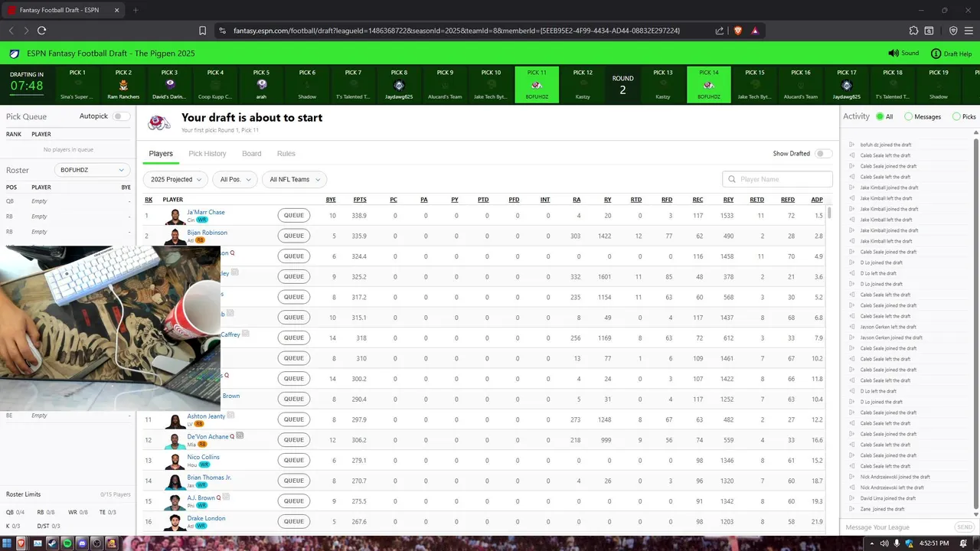Click the magnifier icon in the Player Name search box
Screen dimensions: 980x551
pos(732,179)
